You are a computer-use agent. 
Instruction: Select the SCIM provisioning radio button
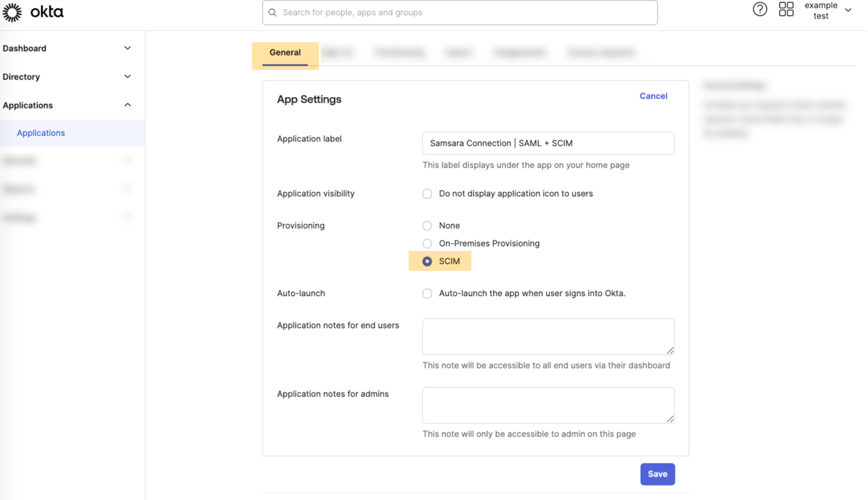coord(427,262)
